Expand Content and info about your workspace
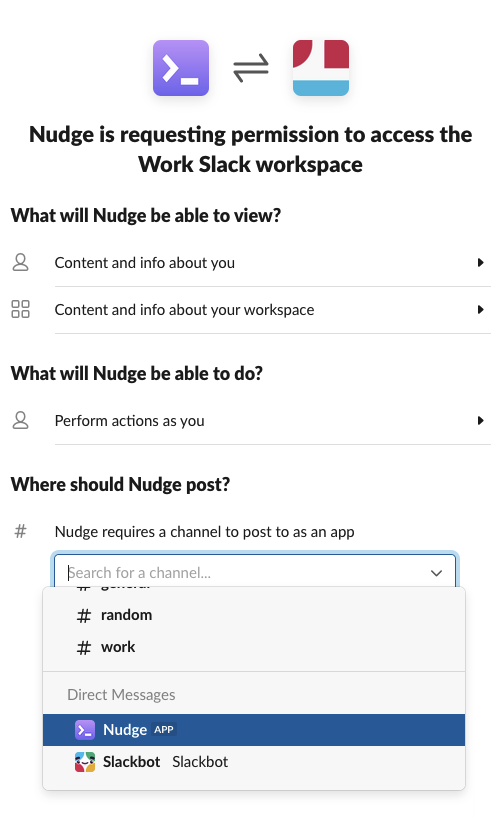Screen dimensions: 501x819 [481, 309]
